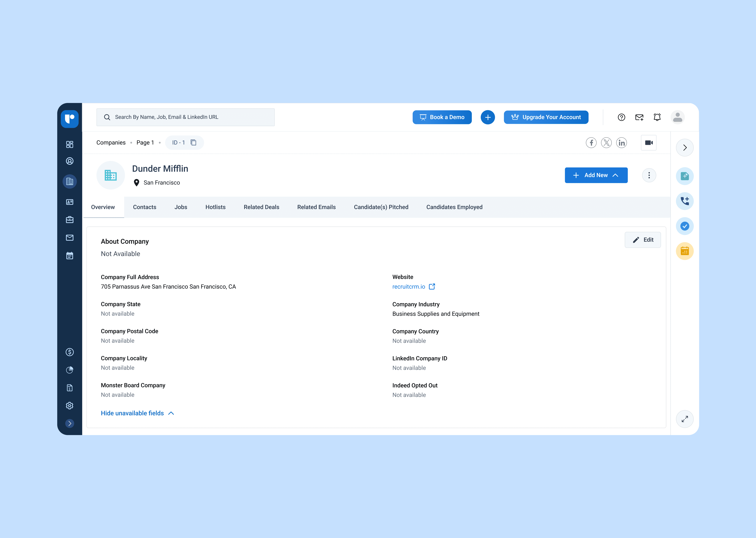Open the recruitcrm.io website link
Screen dimensions: 756x538
408,287
